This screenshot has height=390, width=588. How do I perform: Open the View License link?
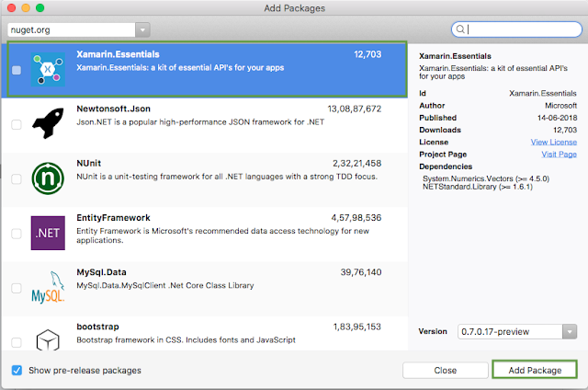(553, 142)
